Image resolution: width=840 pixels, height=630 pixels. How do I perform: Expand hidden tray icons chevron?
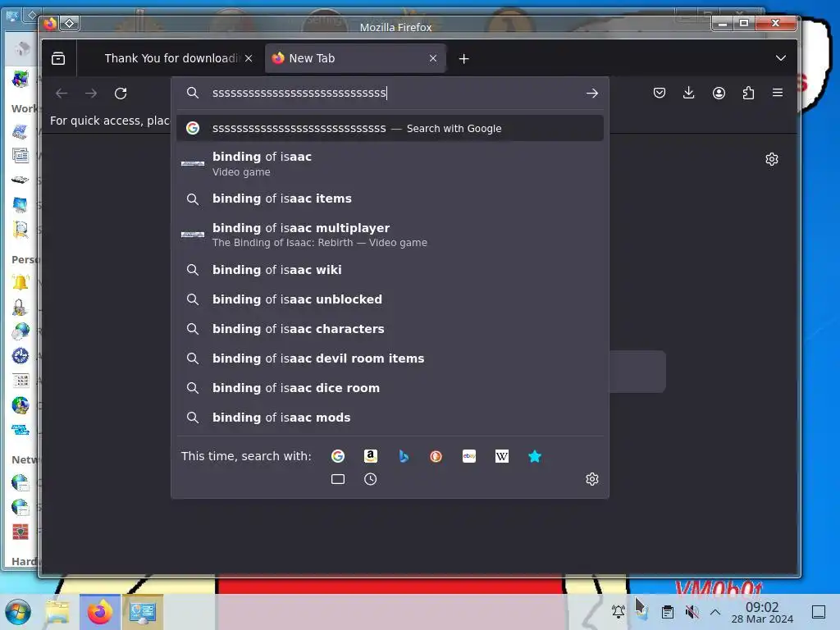[715, 611]
